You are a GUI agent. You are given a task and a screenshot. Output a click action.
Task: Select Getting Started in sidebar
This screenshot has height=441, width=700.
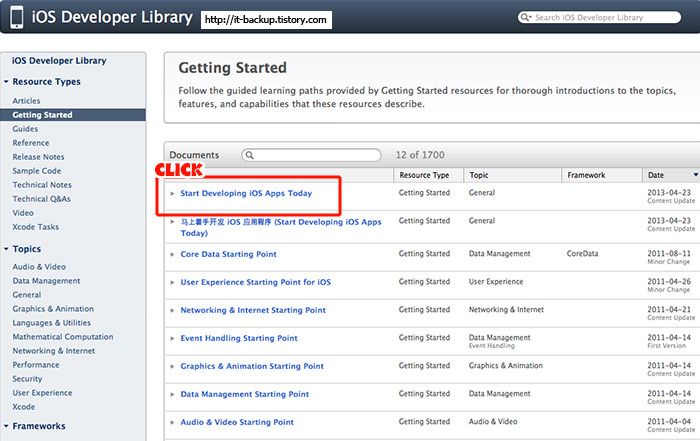coord(73,115)
